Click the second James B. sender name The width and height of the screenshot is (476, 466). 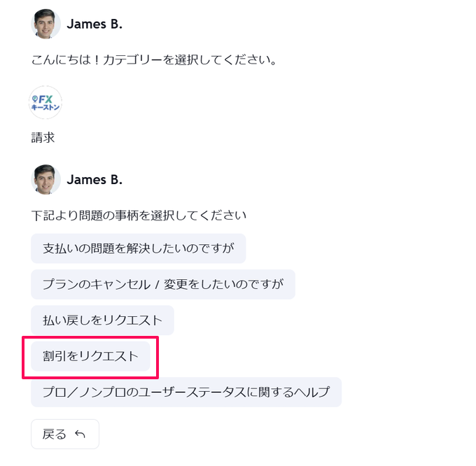(94, 179)
